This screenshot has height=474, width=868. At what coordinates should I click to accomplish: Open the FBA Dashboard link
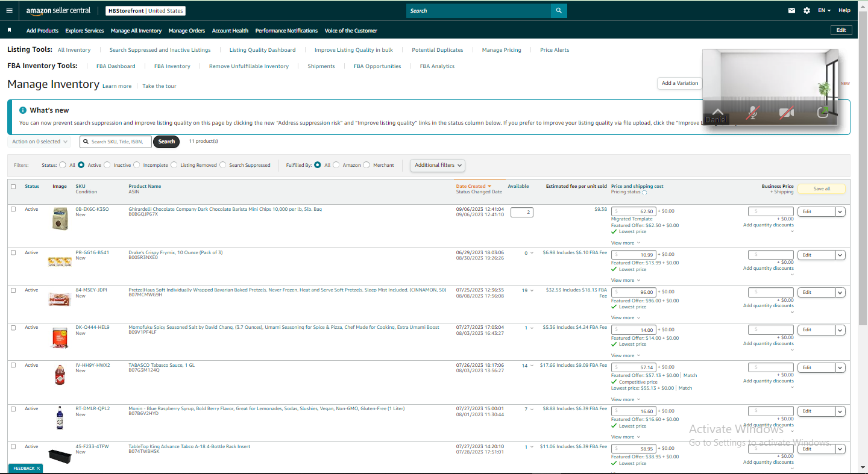pos(116,66)
